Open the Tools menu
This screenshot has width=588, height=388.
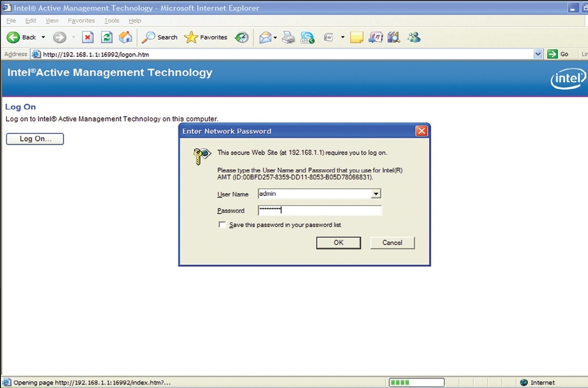point(112,21)
